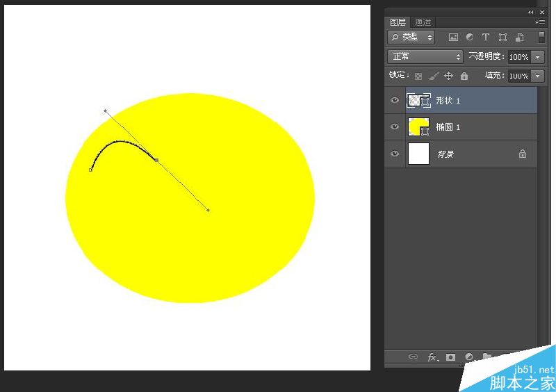Click the 形状 1 layer name

click(x=448, y=101)
